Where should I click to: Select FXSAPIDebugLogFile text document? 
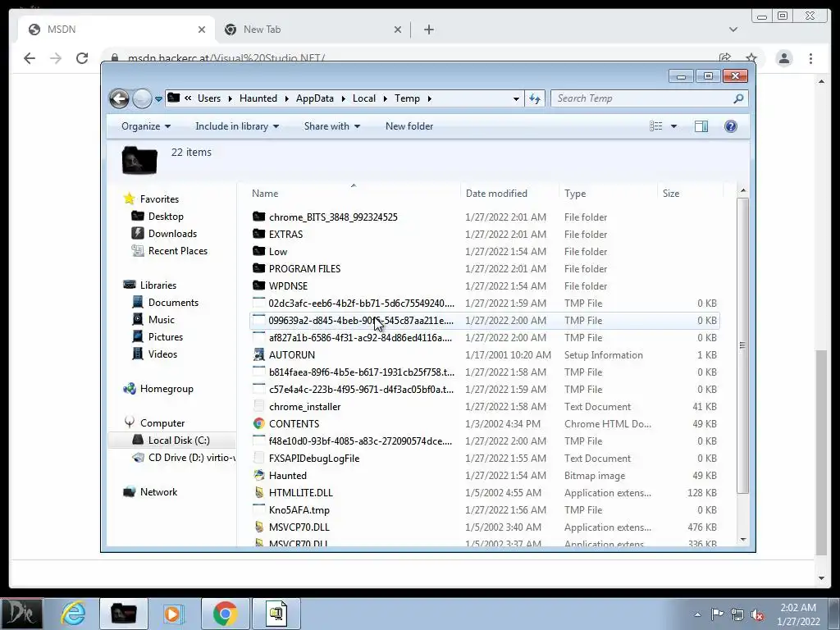point(314,459)
